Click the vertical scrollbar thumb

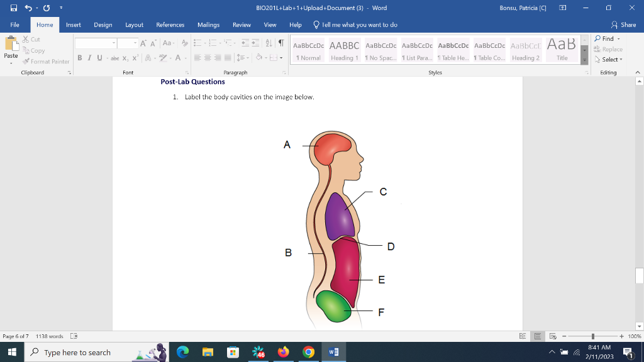pyautogui.click(x=639, y=275)
